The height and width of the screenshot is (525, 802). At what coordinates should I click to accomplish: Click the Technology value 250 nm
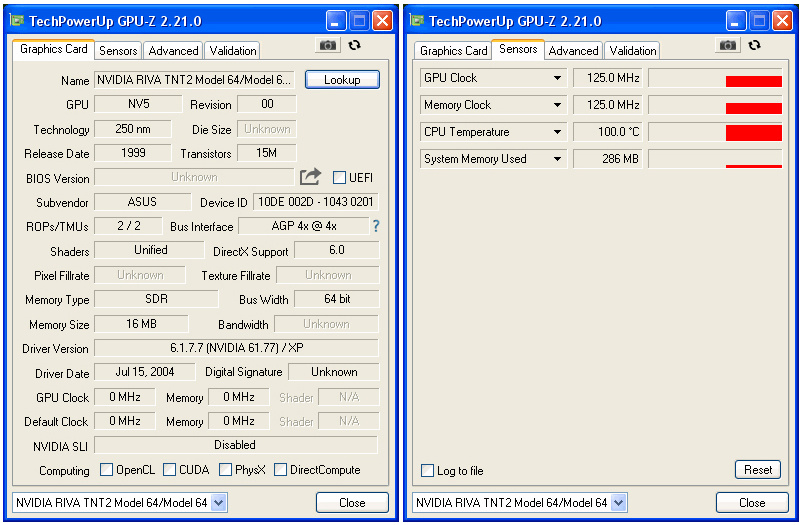tap(133, 129)
